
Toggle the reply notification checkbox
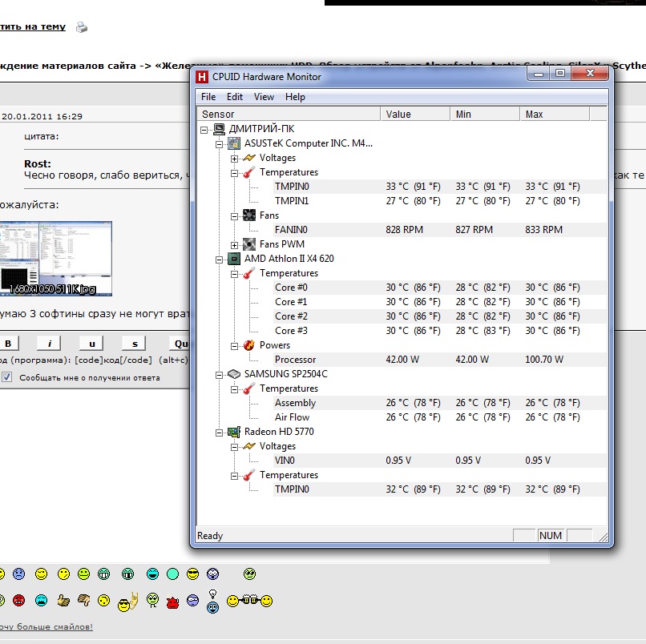pyautogui.click(x=6, y=376)
